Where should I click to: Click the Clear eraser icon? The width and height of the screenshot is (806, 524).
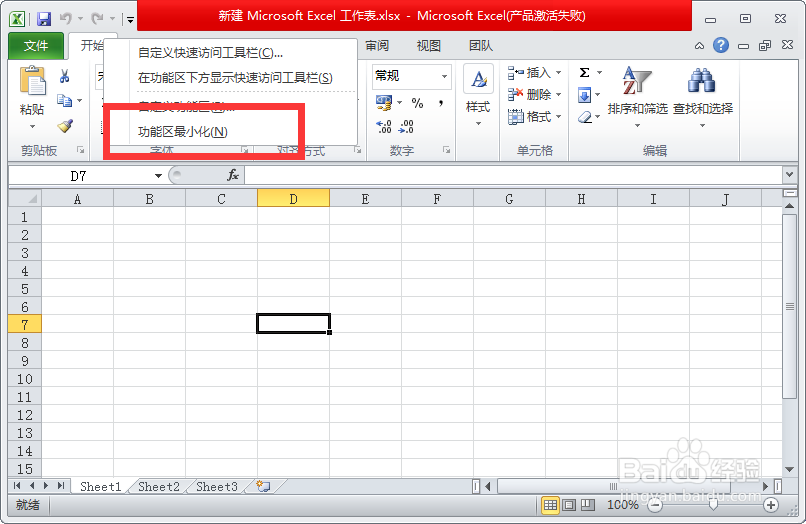point(585,118)
